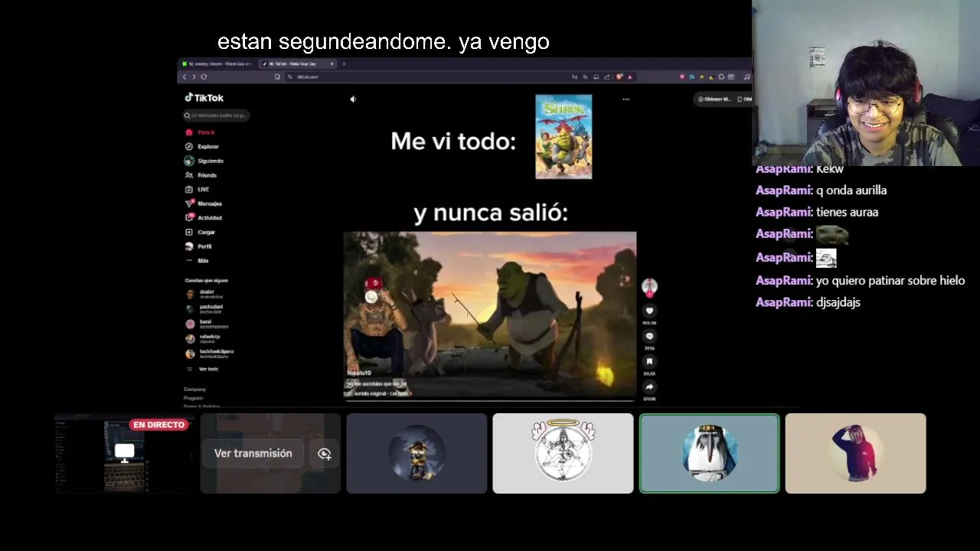Screen dimensions: 980x551
Task: Click chat message 'djsajdajs'
Action: (838, 302)
